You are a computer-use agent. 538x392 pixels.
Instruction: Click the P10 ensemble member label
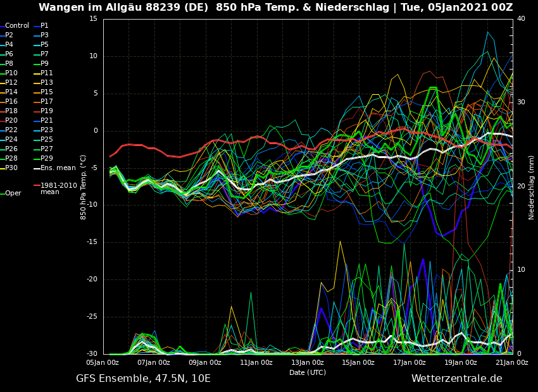(11, 73)
